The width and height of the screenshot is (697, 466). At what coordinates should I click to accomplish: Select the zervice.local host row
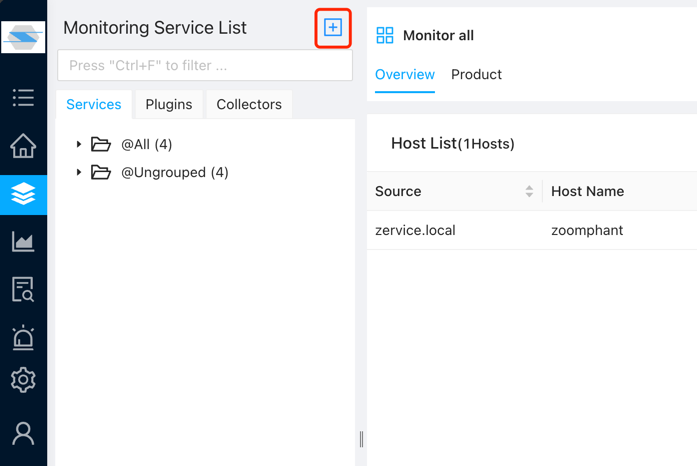(415, 230)
